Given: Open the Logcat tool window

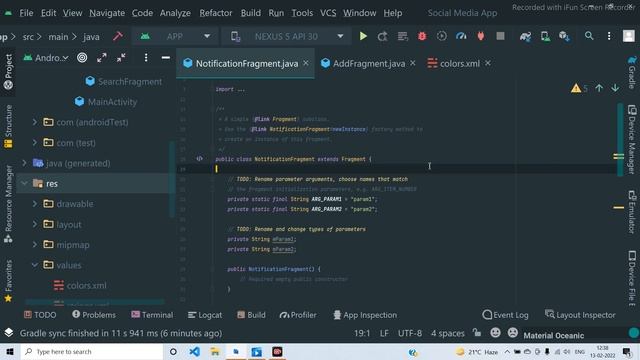Looking at the screenshot, I should pyautogui.click(x=205, y=315).
